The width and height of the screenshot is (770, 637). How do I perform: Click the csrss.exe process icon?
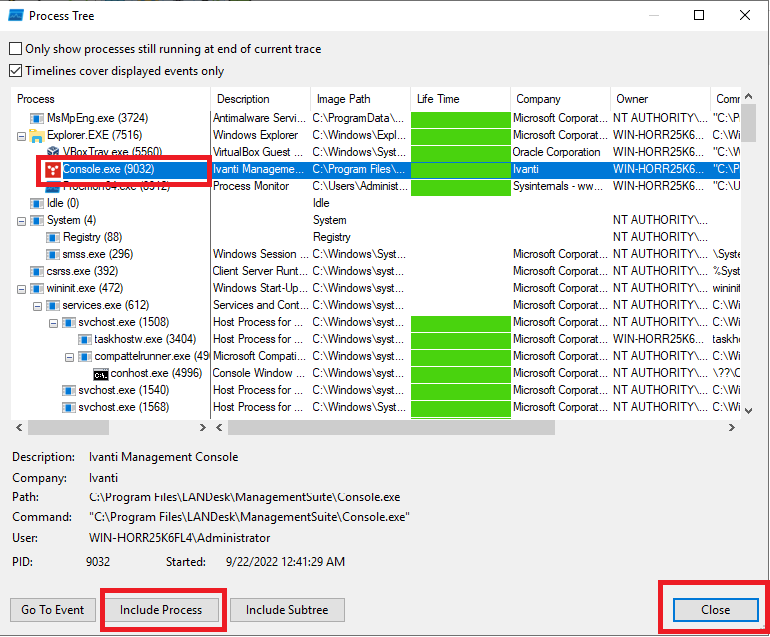click(37, 271)
